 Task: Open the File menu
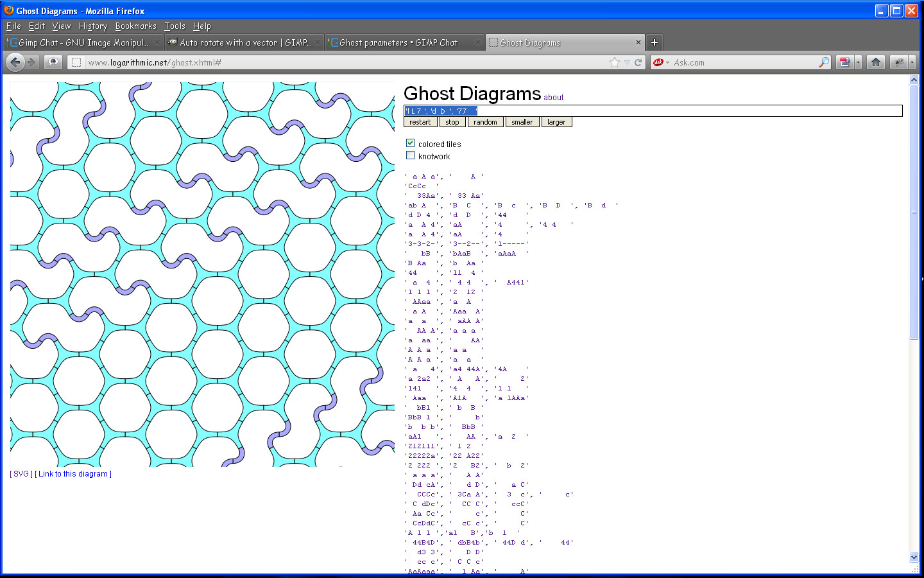click(x=13, y=26)
